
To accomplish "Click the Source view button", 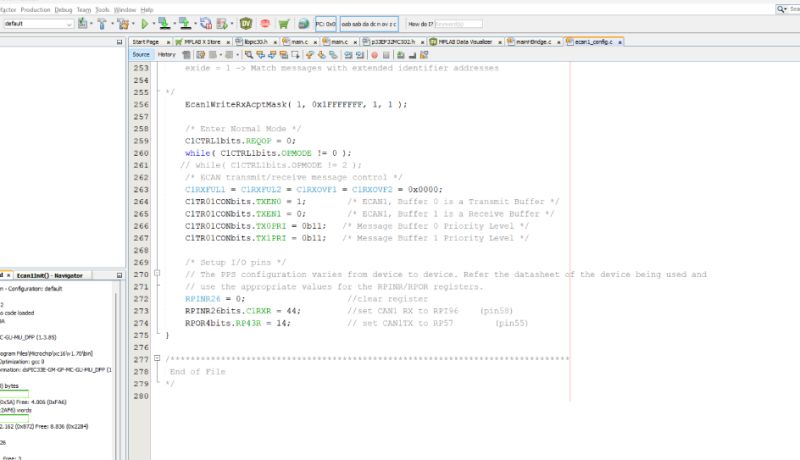I will point(141,55).
